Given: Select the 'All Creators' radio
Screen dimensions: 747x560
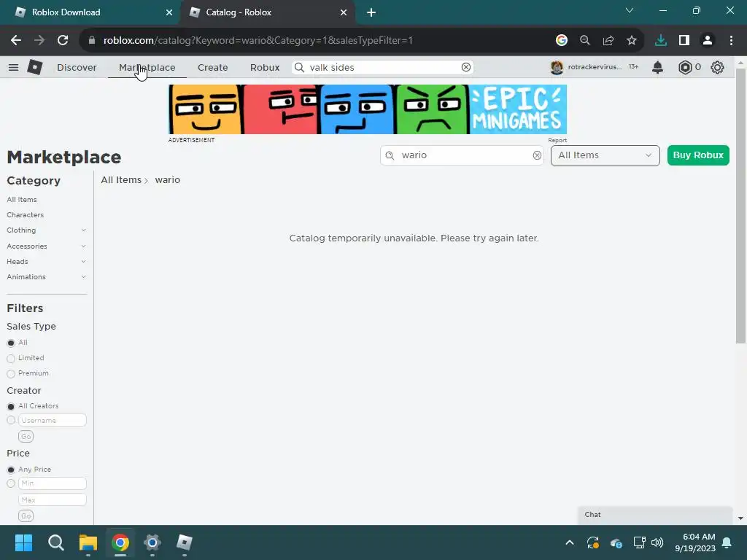Looking at the screenshot, I should click(x=11, y=406).
